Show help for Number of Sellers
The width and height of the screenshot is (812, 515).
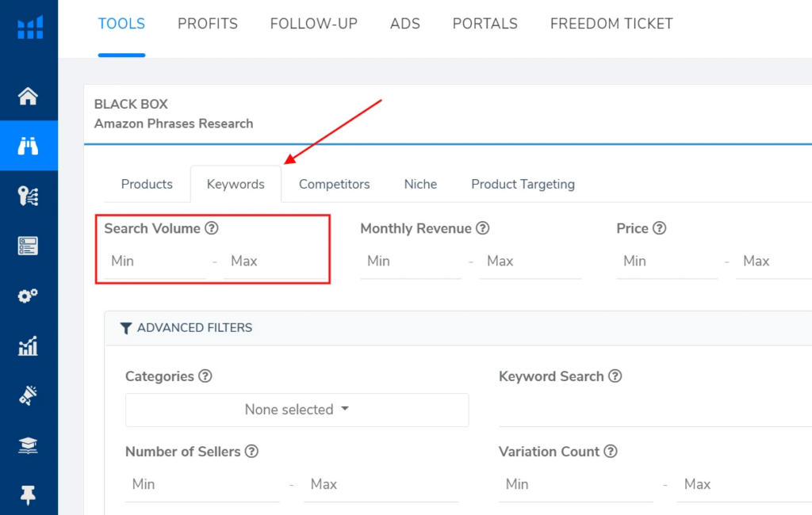click(251, 452)
